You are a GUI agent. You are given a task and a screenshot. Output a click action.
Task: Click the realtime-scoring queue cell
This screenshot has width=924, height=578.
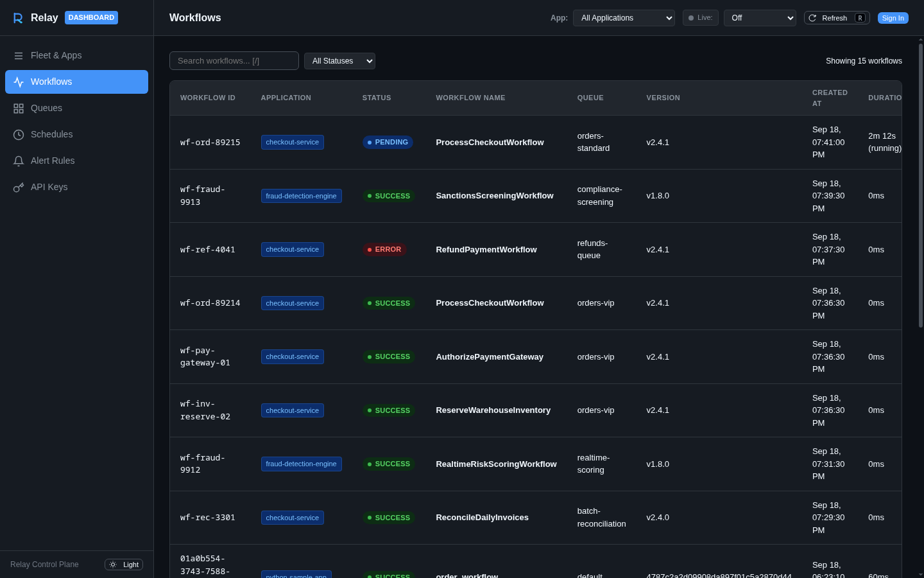(x=594, y=464)
